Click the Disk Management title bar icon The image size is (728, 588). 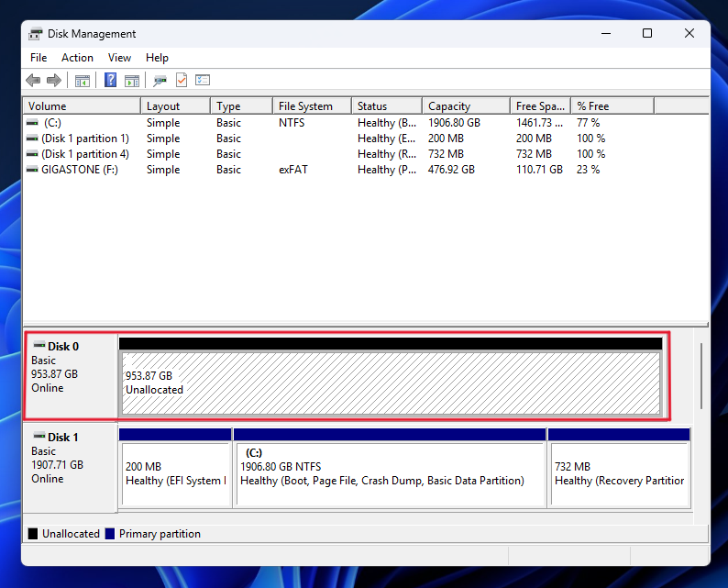pos(35,34)
